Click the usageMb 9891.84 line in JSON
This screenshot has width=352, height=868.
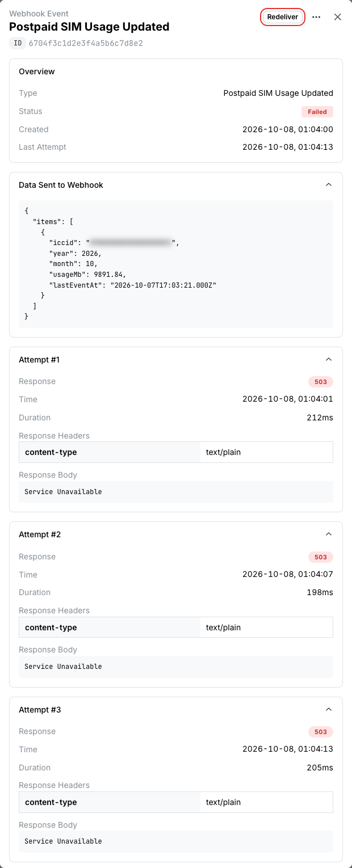(x=87, y=274)
